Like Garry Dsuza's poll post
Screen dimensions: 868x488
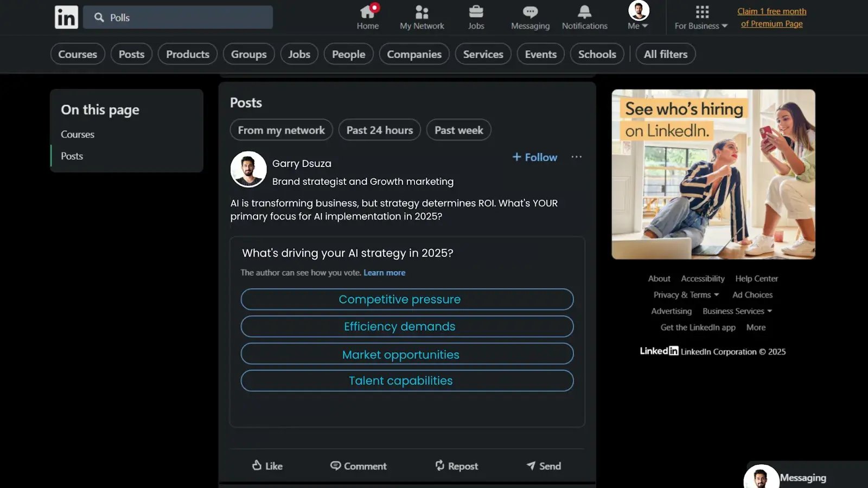click(267, 466)
